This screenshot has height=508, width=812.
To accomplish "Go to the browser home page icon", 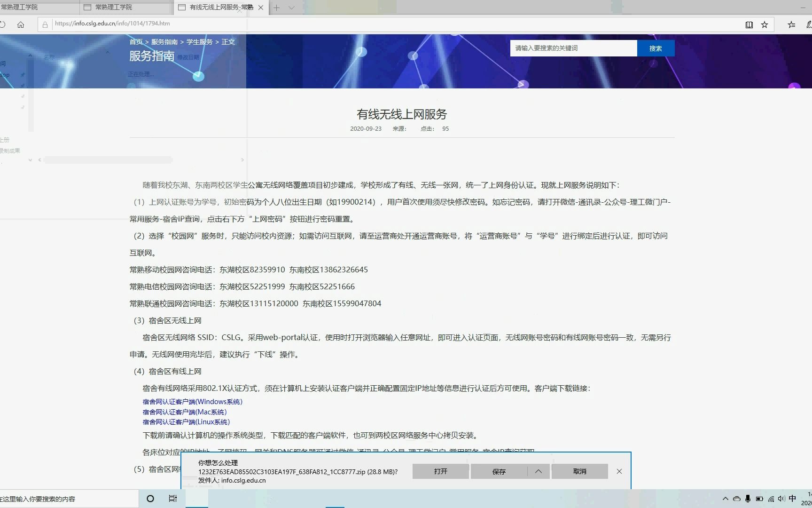I will (21, 24).
